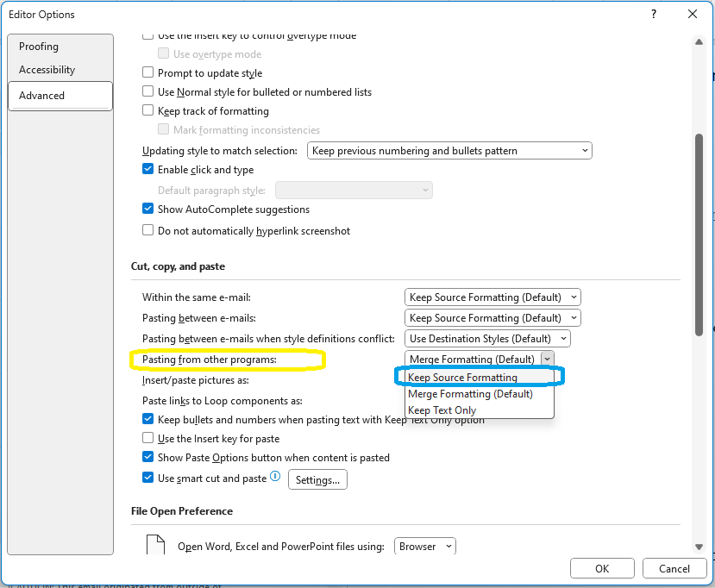Viewport: 715px width, 588px height.
Task: Enable Prompt to update style checkbox
Action: tap(148, 73)
